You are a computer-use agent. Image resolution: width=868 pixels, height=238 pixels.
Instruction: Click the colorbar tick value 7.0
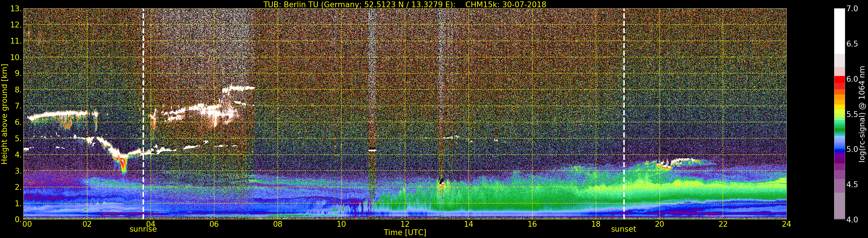click(x=852, y=9)
